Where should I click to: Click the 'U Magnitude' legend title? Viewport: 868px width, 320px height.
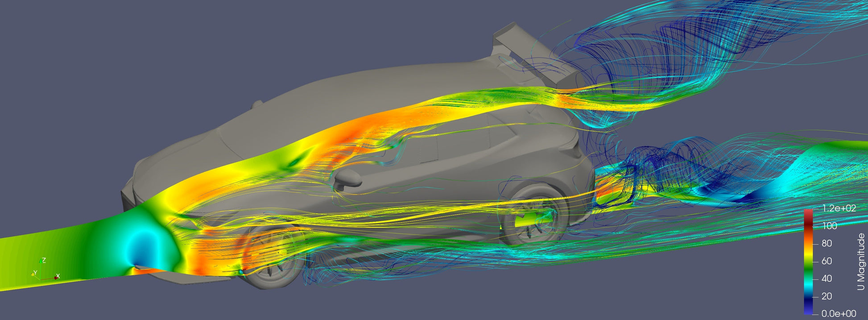click(860, 262)
